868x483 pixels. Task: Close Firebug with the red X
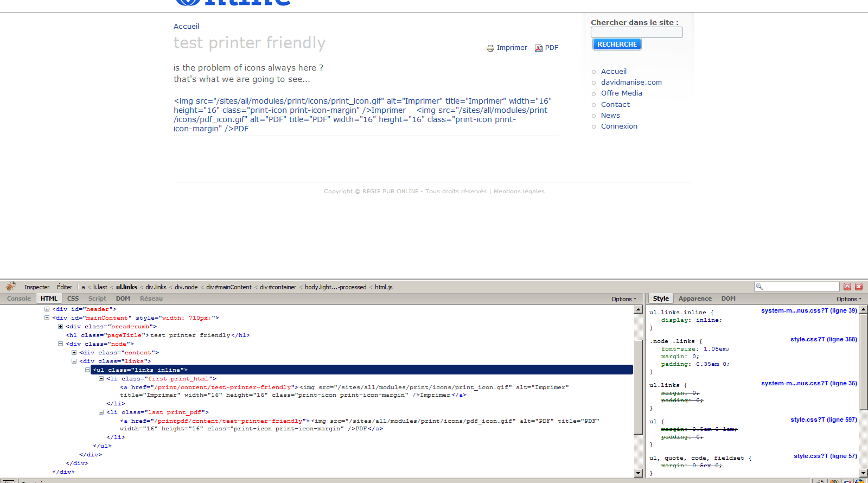click(x=859, y=287)
